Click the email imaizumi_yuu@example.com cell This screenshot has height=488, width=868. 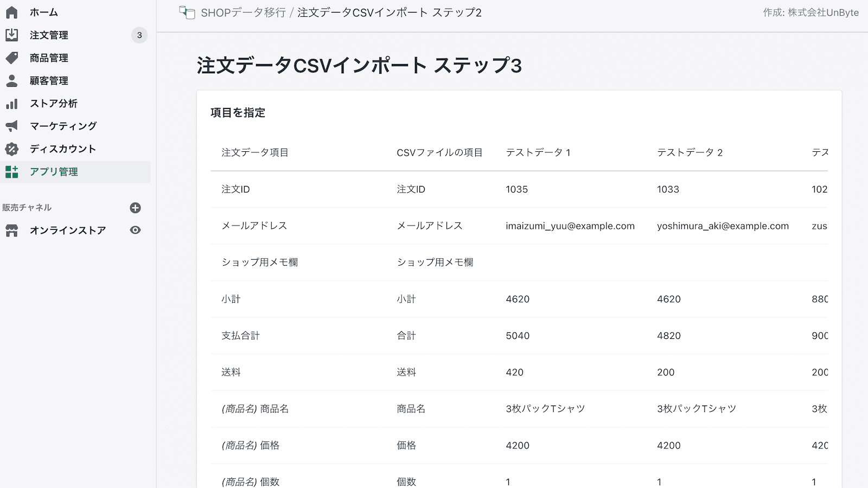click(x=570, y=226)
